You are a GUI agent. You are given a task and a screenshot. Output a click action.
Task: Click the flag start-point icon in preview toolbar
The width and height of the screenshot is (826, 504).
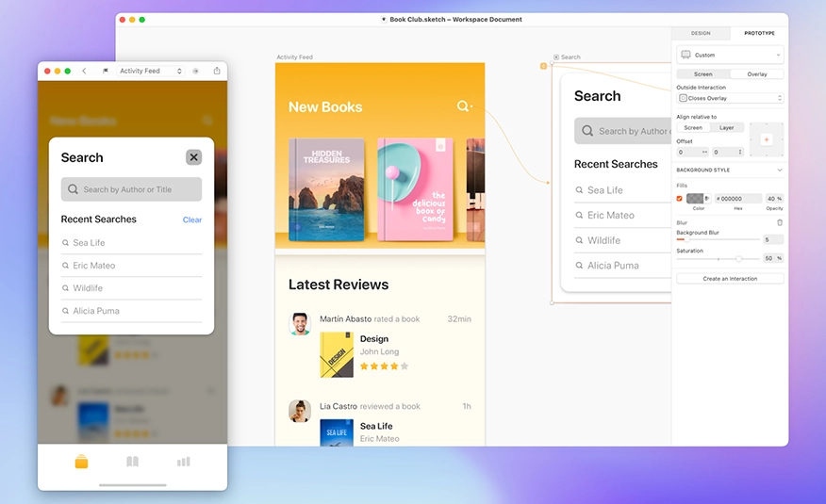coord(106,71)
